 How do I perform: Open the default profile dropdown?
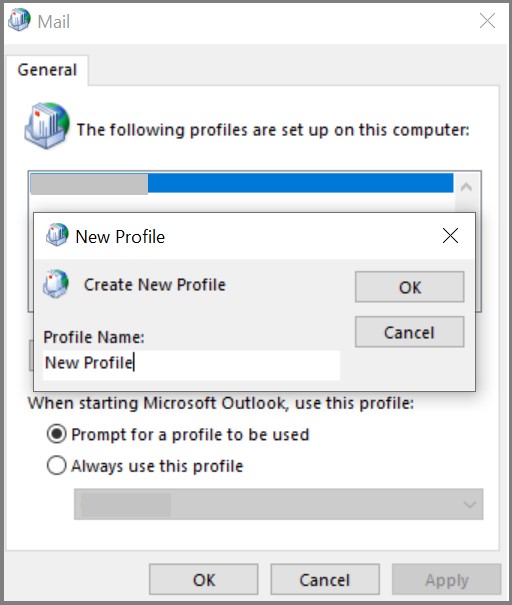point(279,504)
